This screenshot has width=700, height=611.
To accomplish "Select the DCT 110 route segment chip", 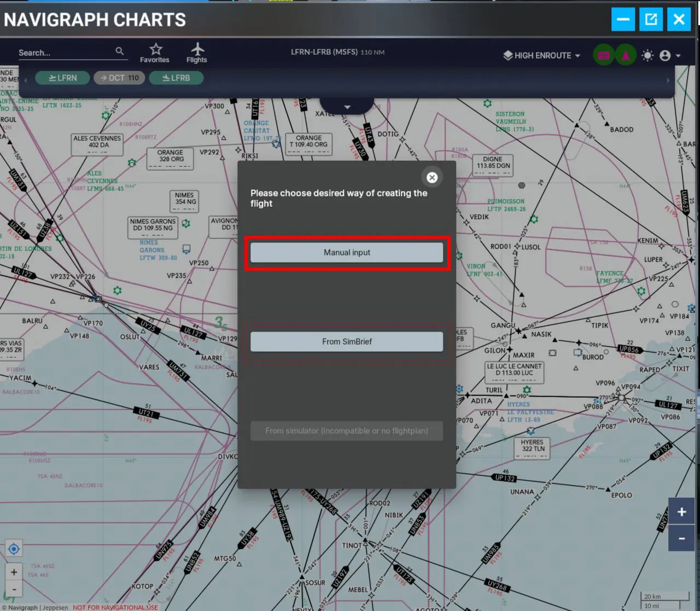I will coord(119,78).
